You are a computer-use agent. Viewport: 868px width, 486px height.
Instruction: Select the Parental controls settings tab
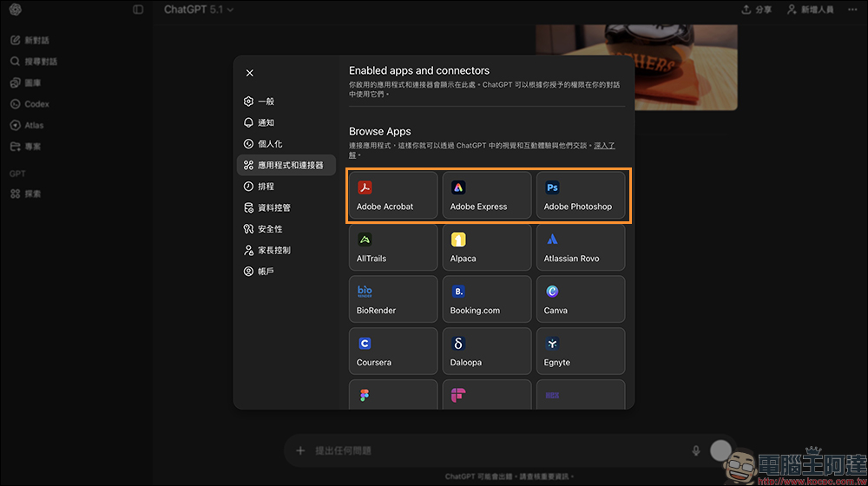tap(286, 250)
